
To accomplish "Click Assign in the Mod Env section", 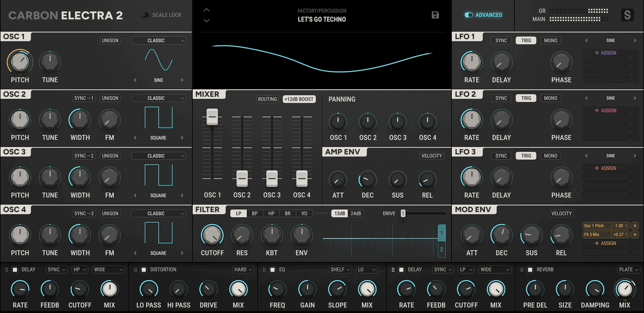I will pos(606,244).
